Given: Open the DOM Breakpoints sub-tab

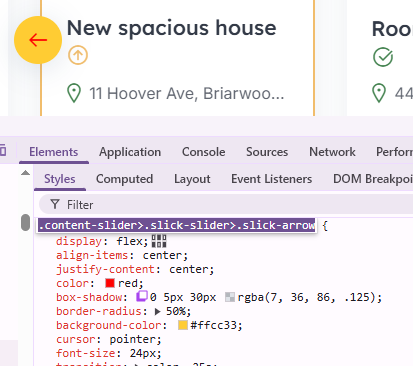Looking at the screenshot, I should point(373,179).
